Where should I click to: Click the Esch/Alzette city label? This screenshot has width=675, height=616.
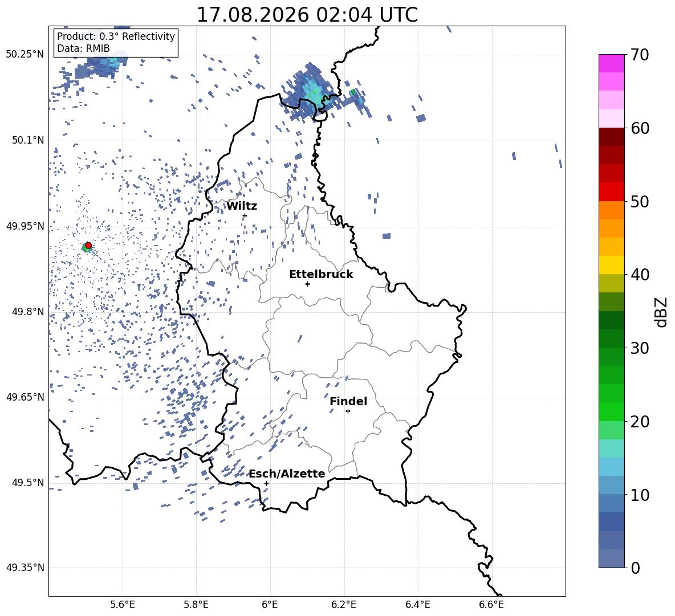tap(287, 474)
